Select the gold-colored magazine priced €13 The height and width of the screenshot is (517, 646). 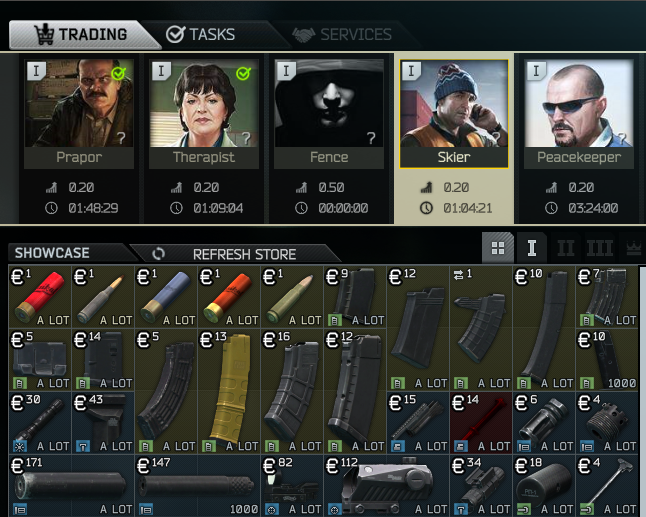(229, 391)
